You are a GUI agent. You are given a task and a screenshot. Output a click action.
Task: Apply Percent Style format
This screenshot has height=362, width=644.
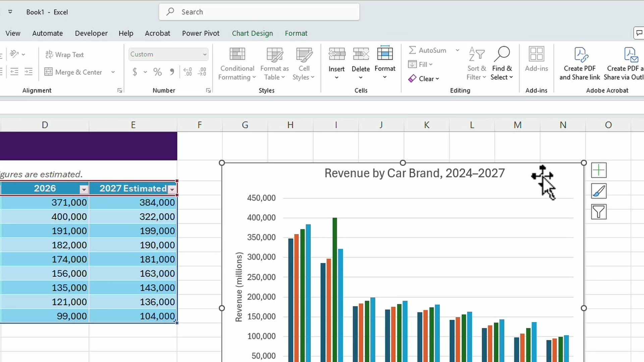[157, 72]
